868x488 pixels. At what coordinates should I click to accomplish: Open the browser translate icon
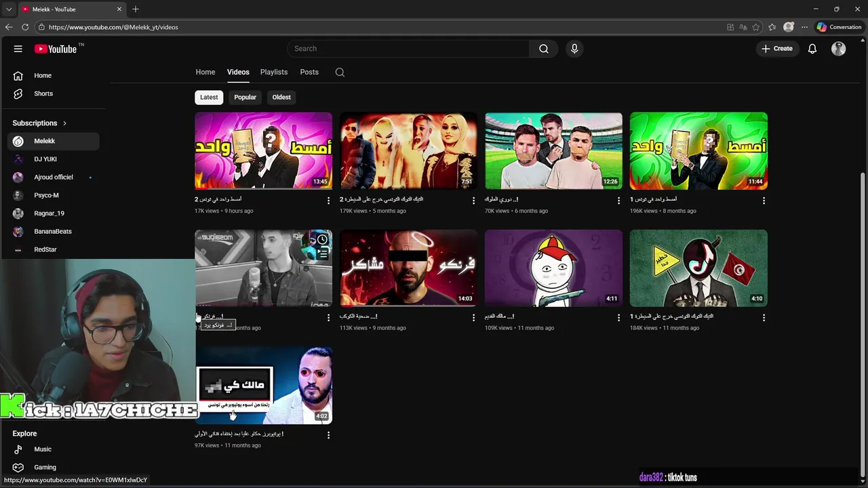tap(743, 27)
